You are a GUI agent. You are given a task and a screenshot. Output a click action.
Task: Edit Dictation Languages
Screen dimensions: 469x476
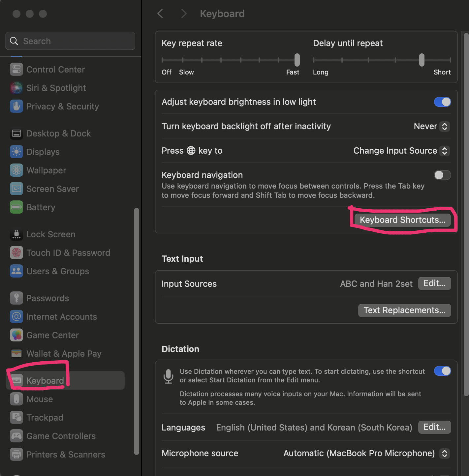434,427
